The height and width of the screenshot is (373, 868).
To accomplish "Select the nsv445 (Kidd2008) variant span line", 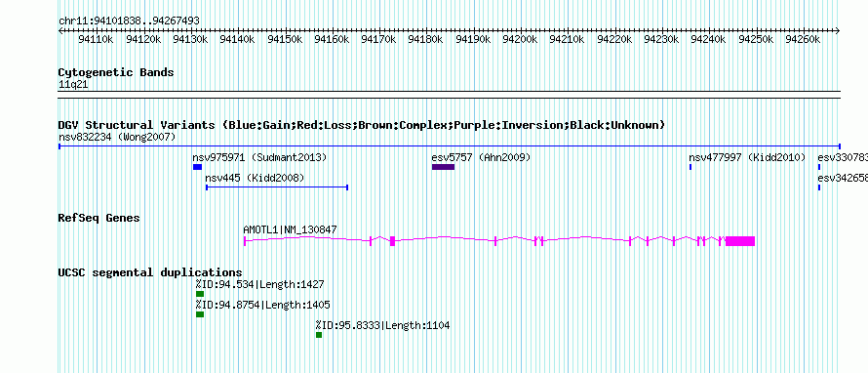I will [277, 187].
